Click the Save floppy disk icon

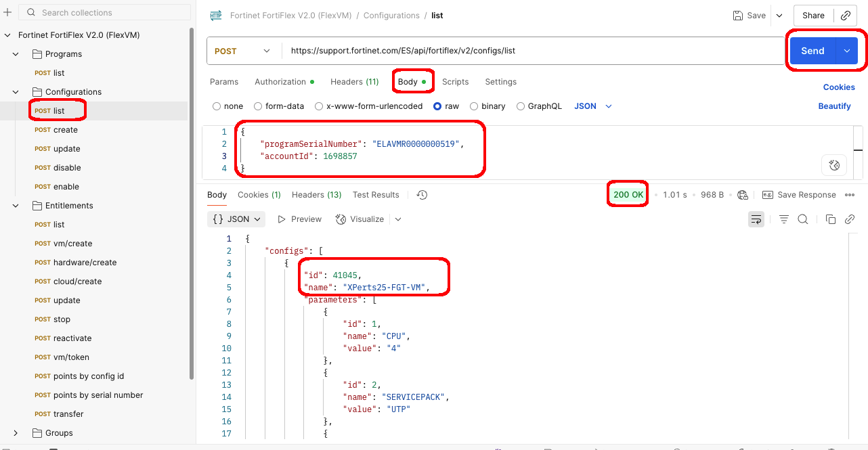click(738, 16)
